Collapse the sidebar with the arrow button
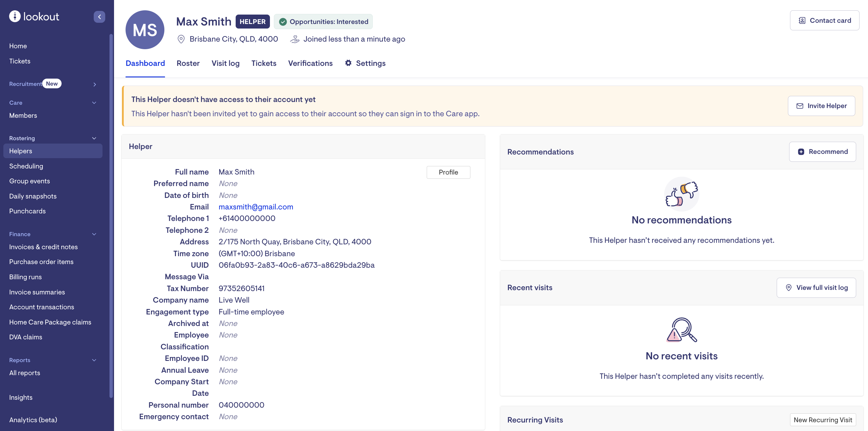 (x=99, y=17)
